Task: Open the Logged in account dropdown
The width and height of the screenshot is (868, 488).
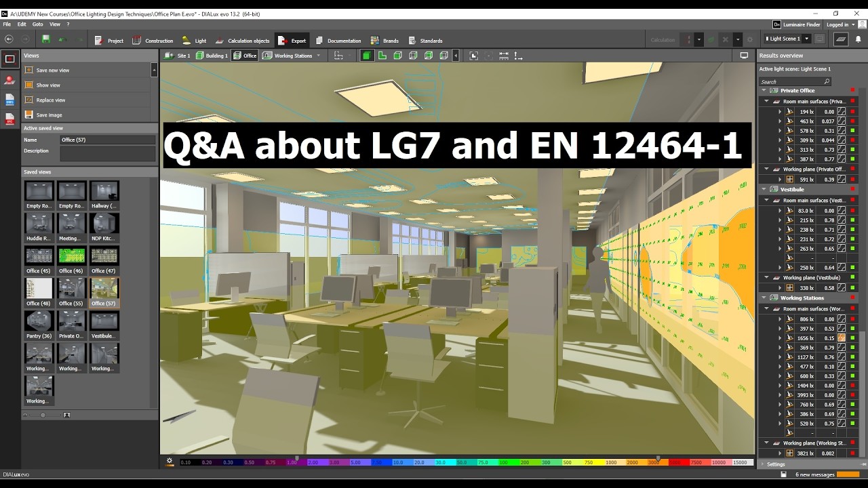Action: coord(840,24)
